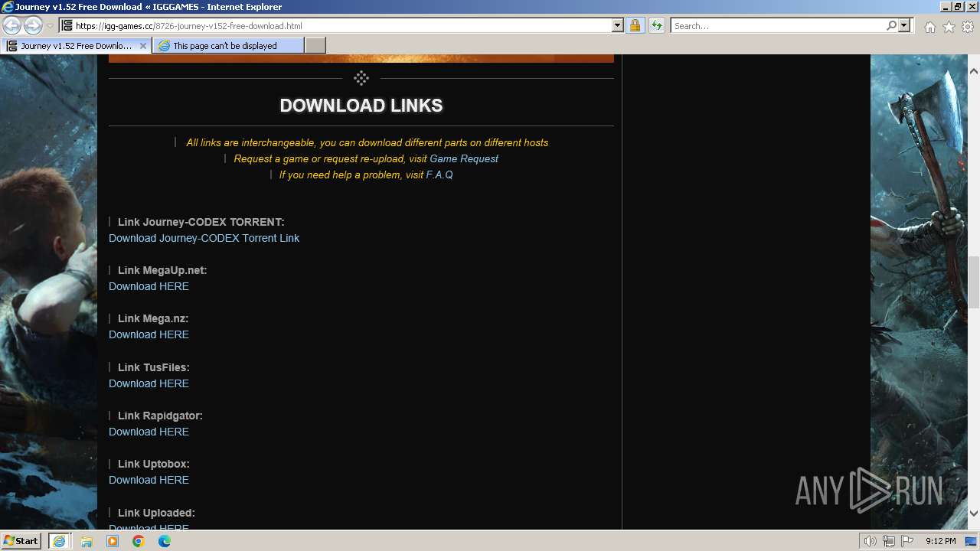Click the scroll up arrow of page scrollbar
Image resolution: width=980 pixels, height=551 pixels.
coord(973,71)
